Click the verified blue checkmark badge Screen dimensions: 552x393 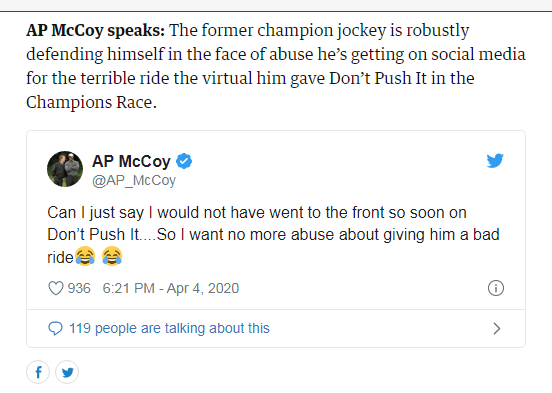pos(184,161)
